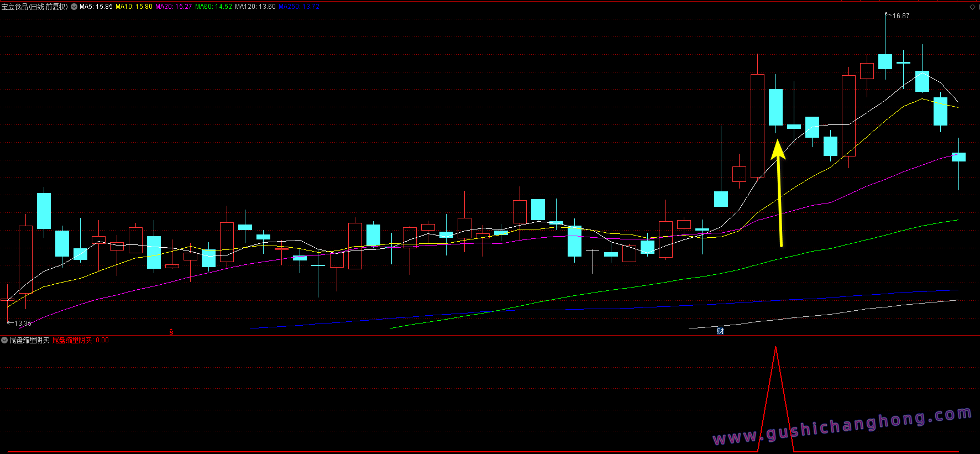This screenshot has width=980, height=454.
Task: Click the blue MA250: 13.72 label
Action: coord(298,7)
